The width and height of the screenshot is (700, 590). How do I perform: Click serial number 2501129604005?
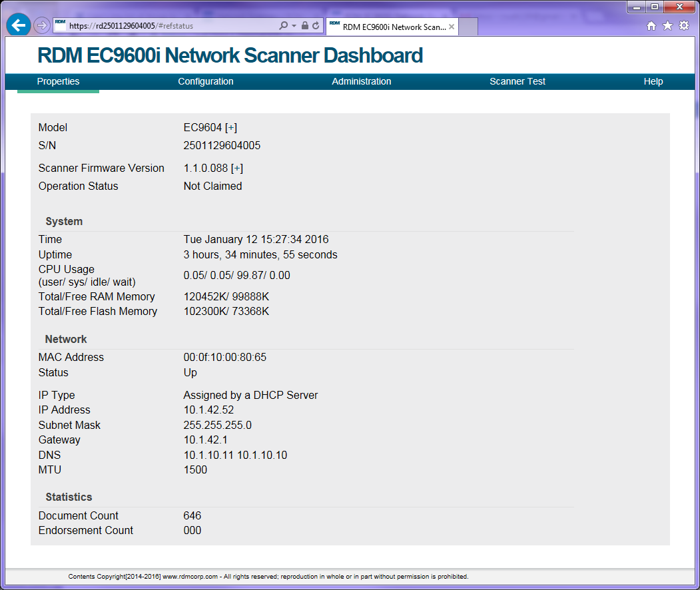coord(222,145)
